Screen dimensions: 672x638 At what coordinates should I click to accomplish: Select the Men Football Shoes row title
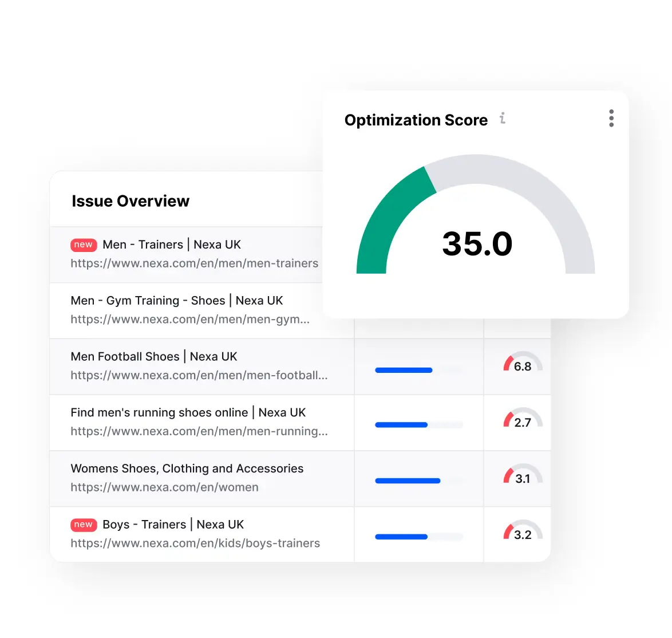(x=153, y=357)
